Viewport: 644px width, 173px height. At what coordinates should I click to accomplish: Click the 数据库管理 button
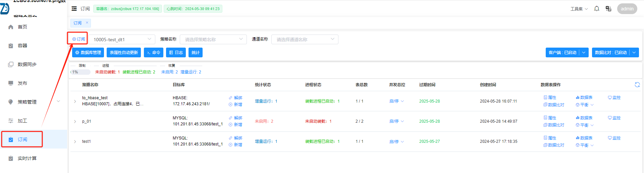[88, 53]
